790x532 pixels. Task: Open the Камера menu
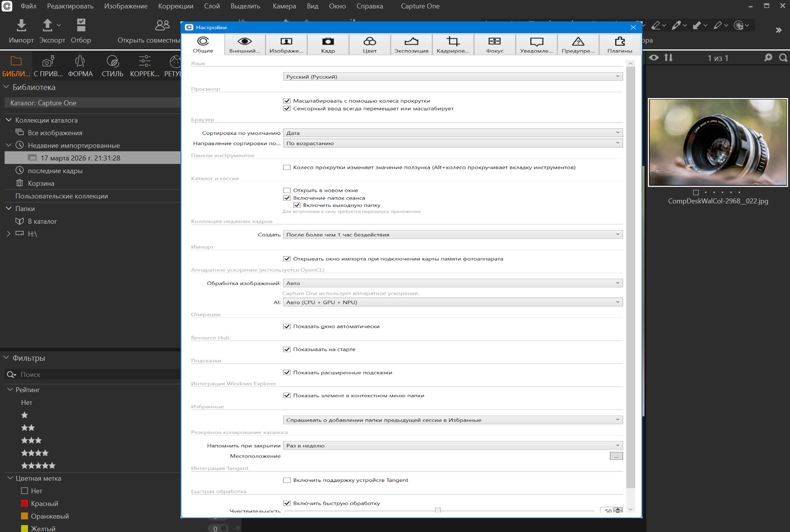tap(284, 6)
